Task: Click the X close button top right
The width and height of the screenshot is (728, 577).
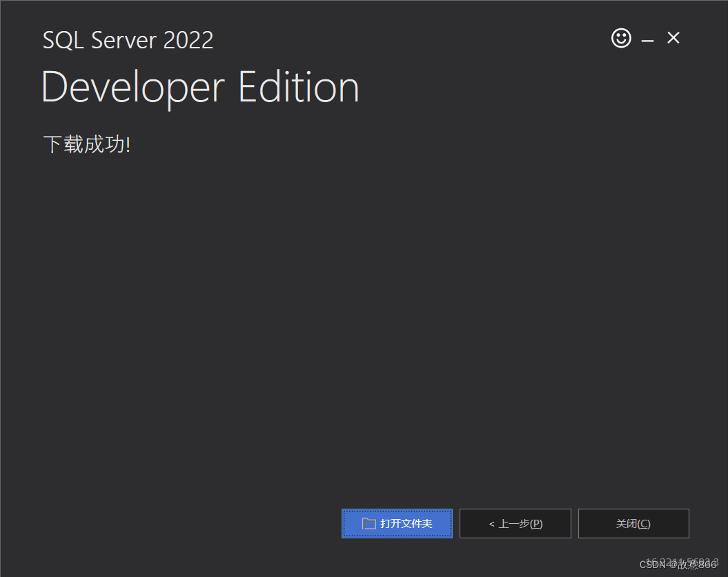Action: coord(673,38)
